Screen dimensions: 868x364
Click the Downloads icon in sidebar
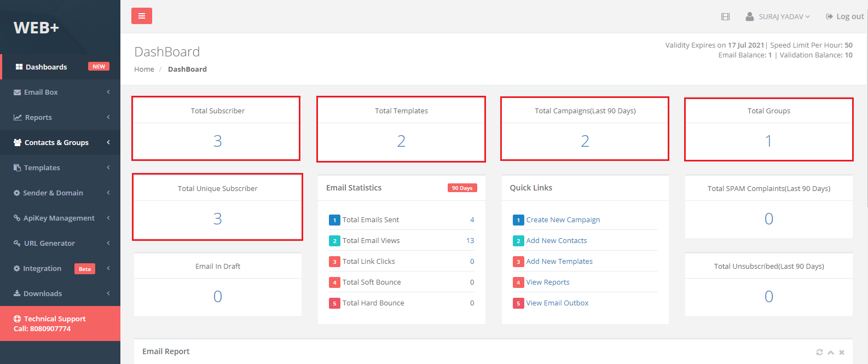pyautogui.click(x=17, y=293)
